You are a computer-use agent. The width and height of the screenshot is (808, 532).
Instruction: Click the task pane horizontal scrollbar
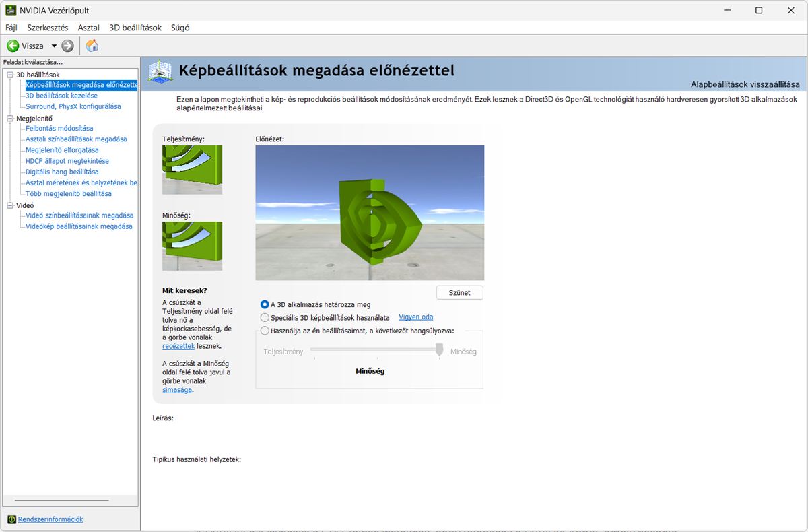tap(61, 500)
